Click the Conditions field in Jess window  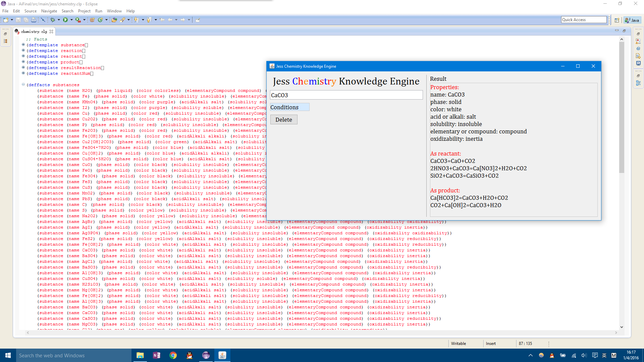290,107
